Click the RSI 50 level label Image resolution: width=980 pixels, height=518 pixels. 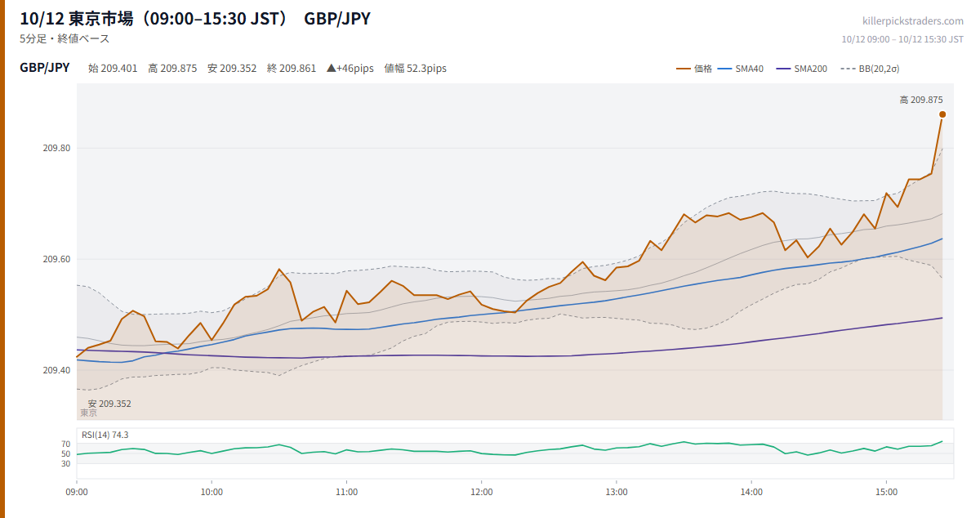(65, 454)
